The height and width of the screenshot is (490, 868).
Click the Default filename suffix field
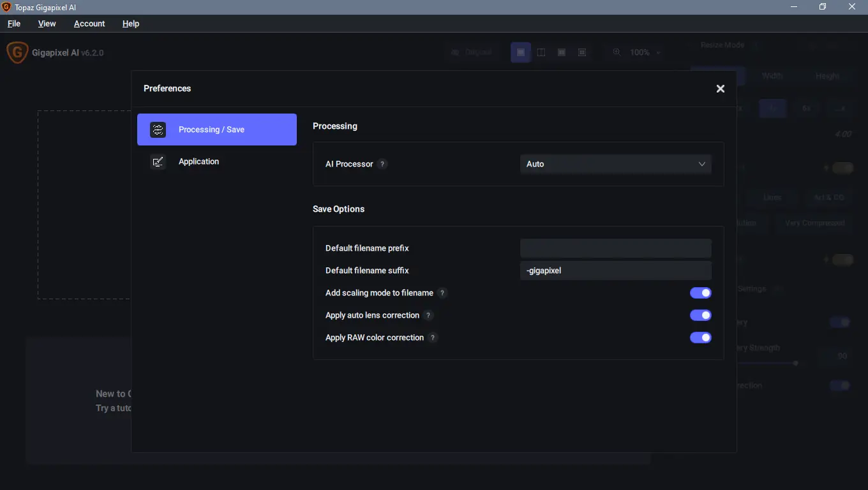616,271
